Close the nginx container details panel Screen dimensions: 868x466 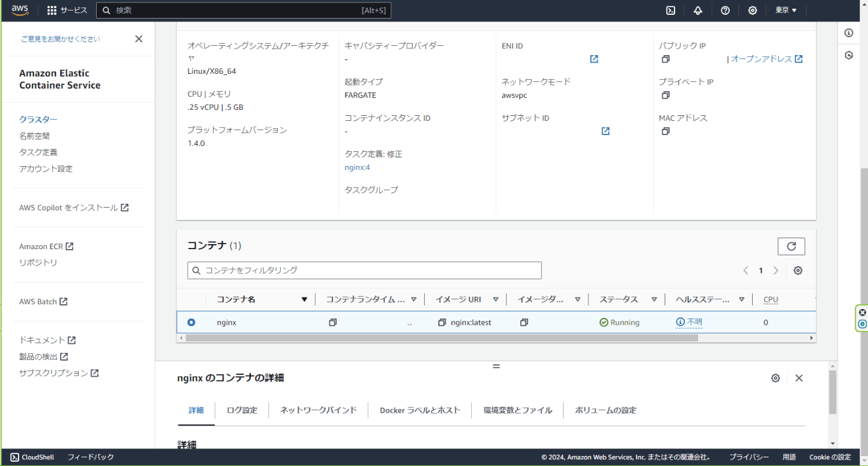(x=799, y=378)
